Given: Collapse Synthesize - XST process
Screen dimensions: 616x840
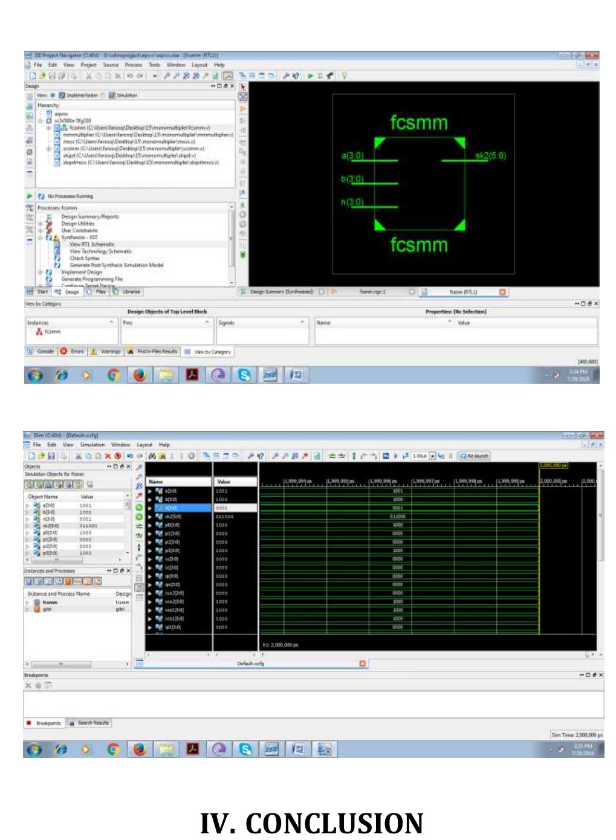Looking at the screenshot, I should (x=41, y=237).
